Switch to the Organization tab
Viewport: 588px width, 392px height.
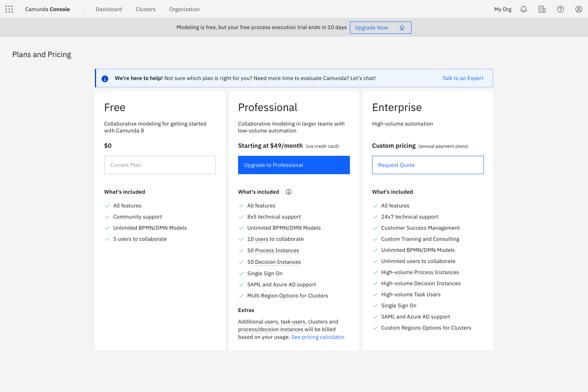(x=185, y=9)
